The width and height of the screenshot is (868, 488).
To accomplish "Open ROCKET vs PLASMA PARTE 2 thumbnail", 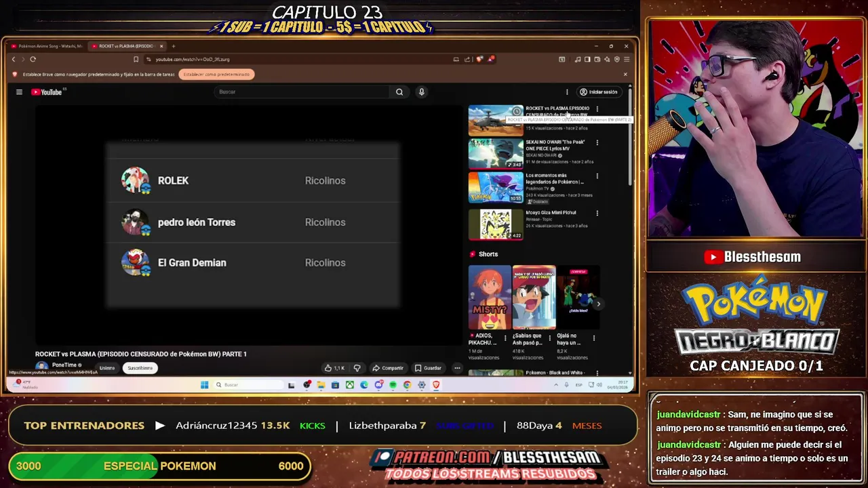I will pos(496,121).
